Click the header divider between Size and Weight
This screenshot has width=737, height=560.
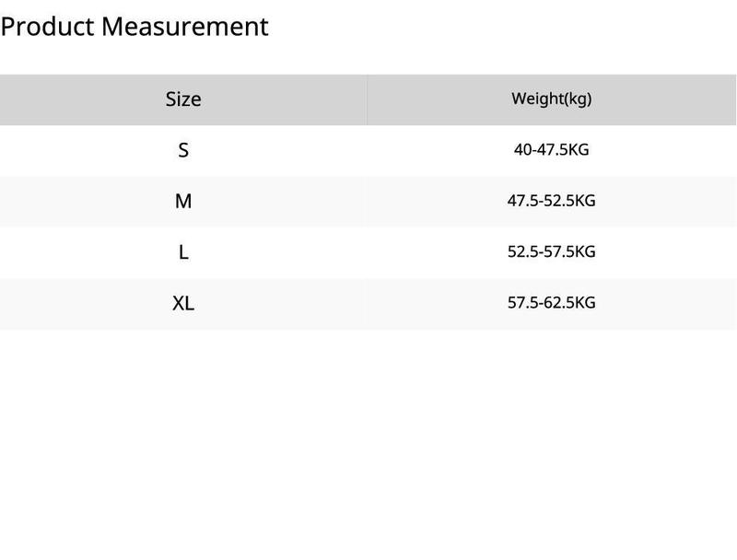(367, 99)
